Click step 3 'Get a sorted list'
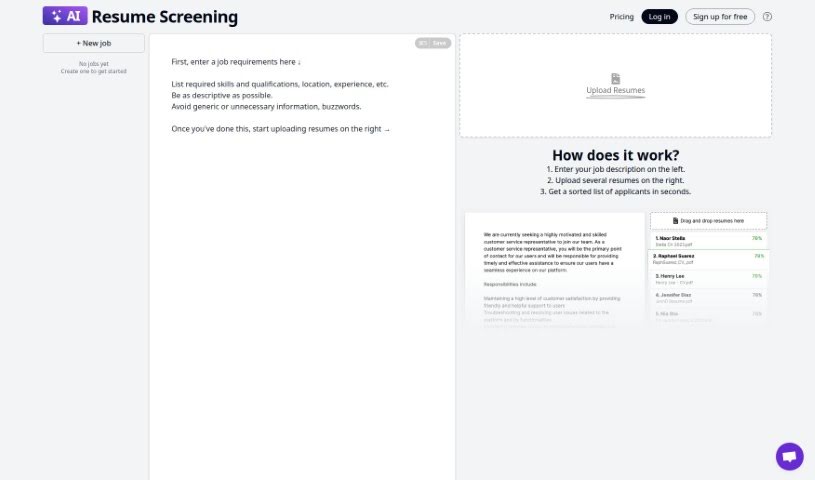The height and width of the screenshot is (480, 815). pyautogui.click(x=615, y=191)
